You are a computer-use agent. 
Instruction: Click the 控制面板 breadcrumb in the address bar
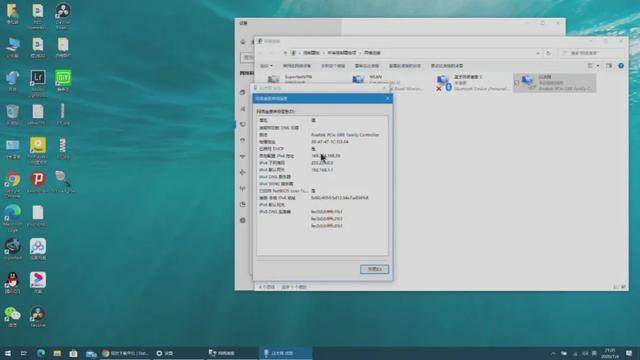(311, 53)
